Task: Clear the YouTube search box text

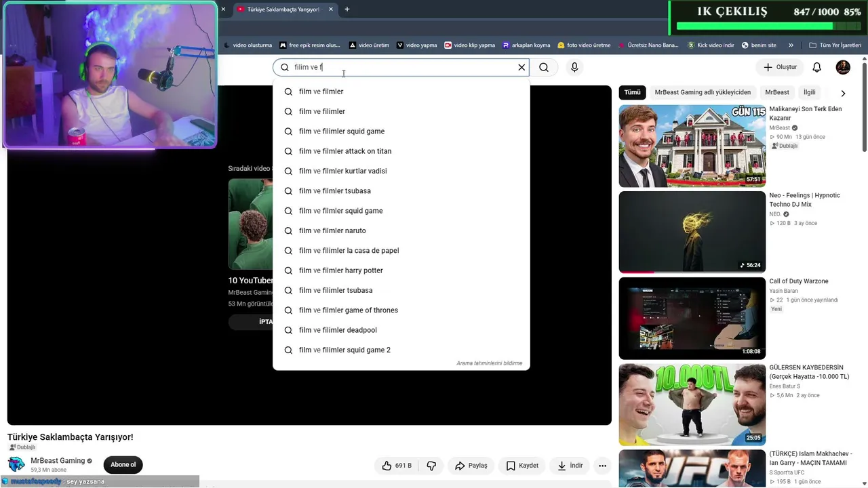Action: coord(521,67)
